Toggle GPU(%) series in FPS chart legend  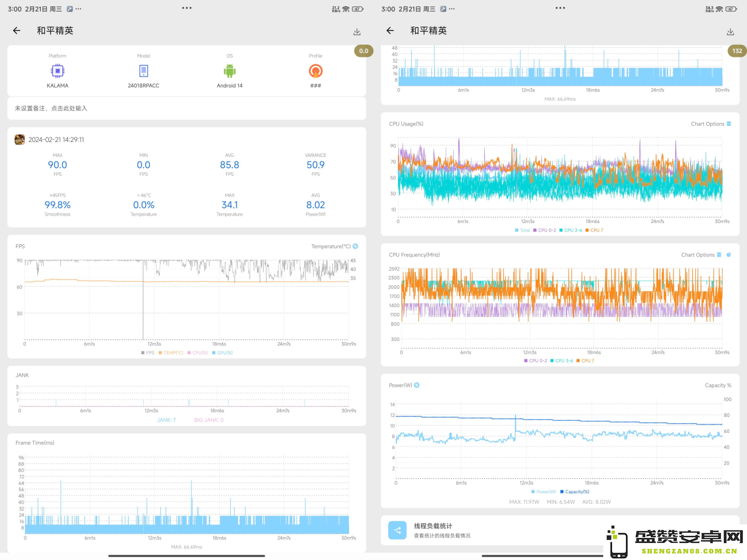[223, 353]
